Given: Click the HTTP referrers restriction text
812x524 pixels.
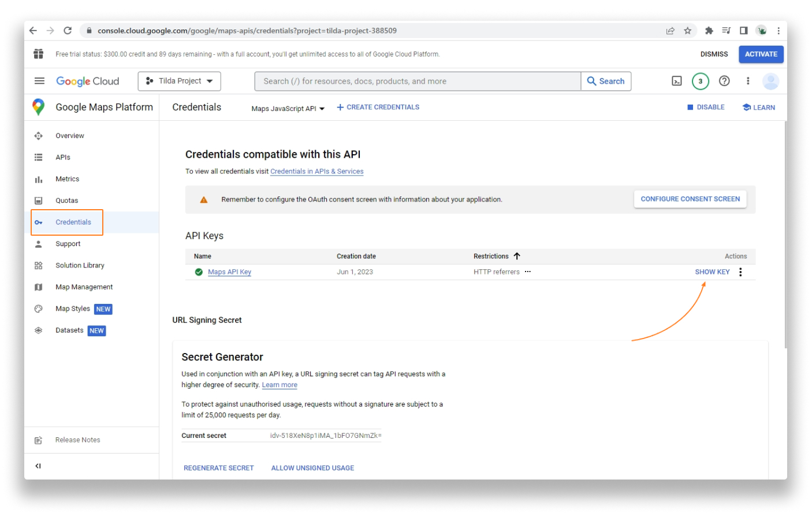Looking at the screenshot, I should (x=497, y=272).
